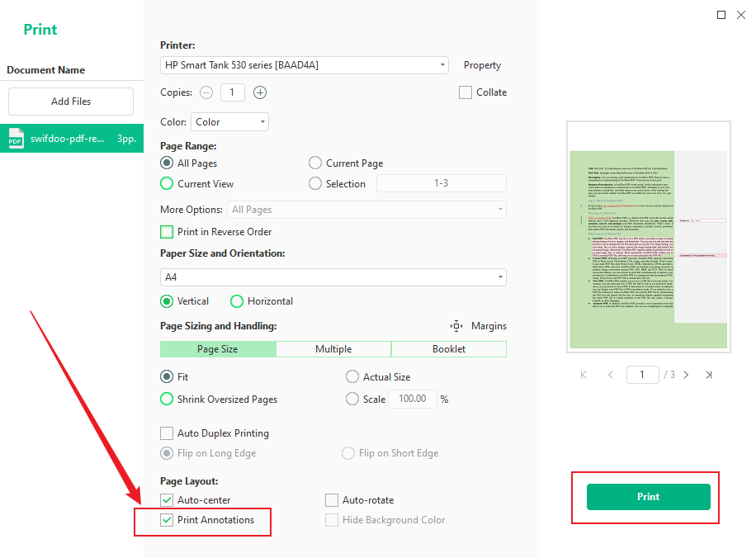Go to next preview page

click(x=686, y=374)
